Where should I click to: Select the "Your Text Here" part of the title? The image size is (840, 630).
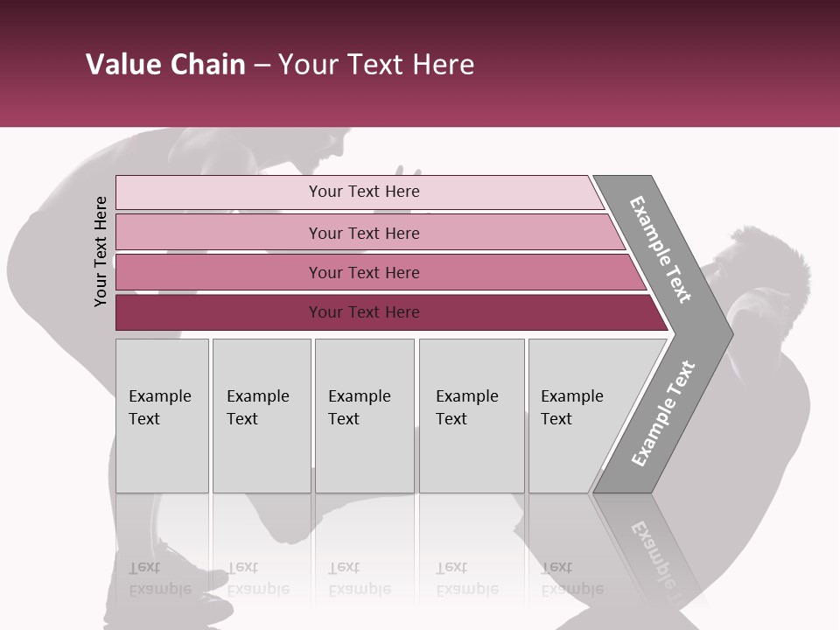(376, 65)
